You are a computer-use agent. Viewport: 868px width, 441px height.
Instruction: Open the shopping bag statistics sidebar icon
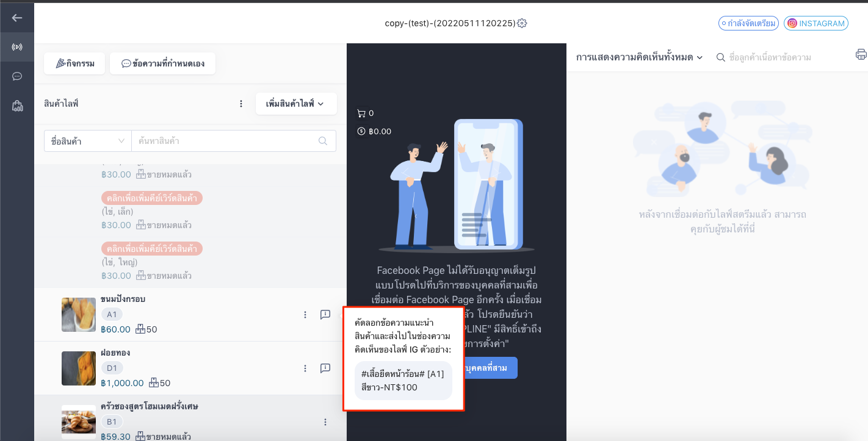[17, 106]
